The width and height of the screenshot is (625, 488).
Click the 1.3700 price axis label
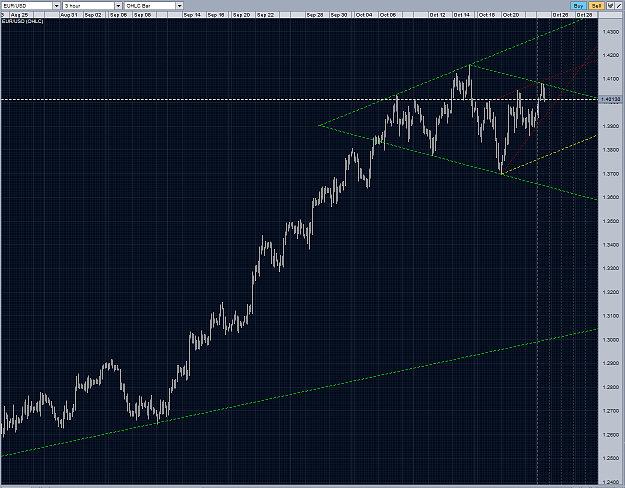point(611,174)
